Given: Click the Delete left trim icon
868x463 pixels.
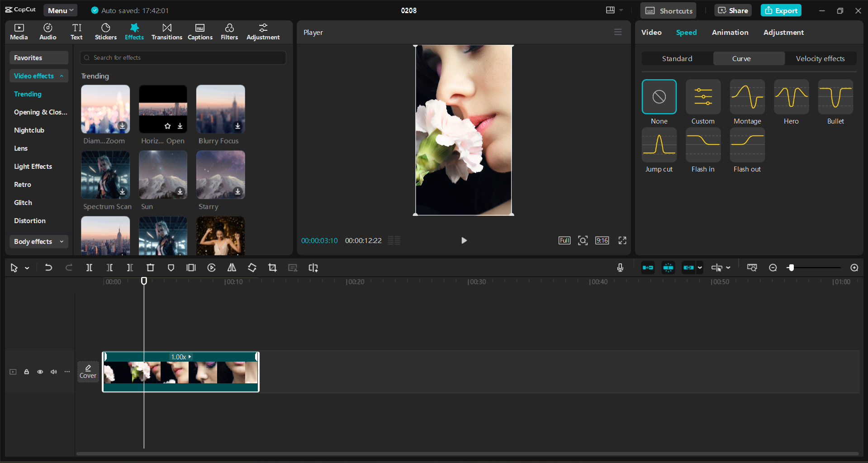Looking at the screenshot, I should click(109, 268).
